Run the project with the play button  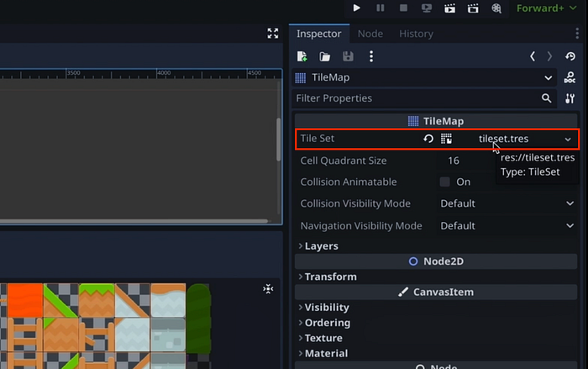[x=357, y=8]
